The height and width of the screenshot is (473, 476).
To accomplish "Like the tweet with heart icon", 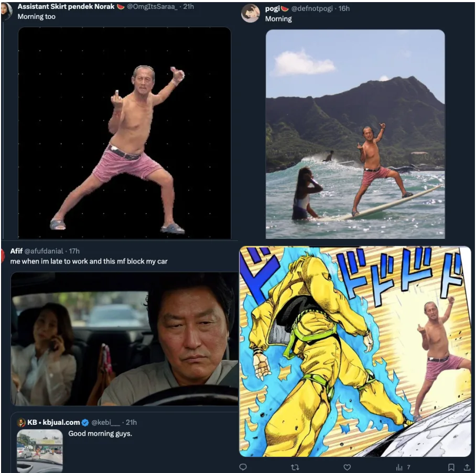I will coord(347,467).
